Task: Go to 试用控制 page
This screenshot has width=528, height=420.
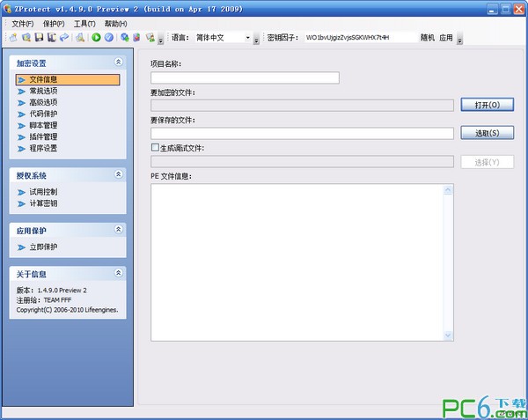Action: click(43, 192)
